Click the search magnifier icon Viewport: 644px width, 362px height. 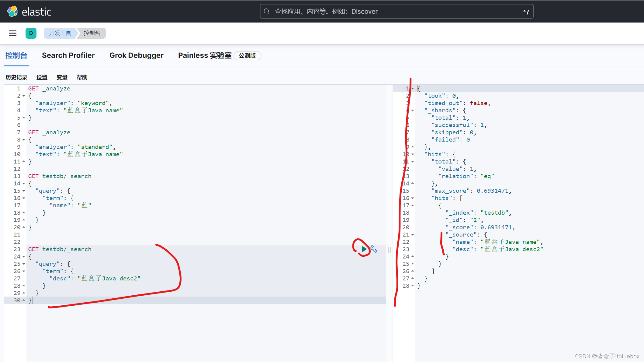pos(267,12)
